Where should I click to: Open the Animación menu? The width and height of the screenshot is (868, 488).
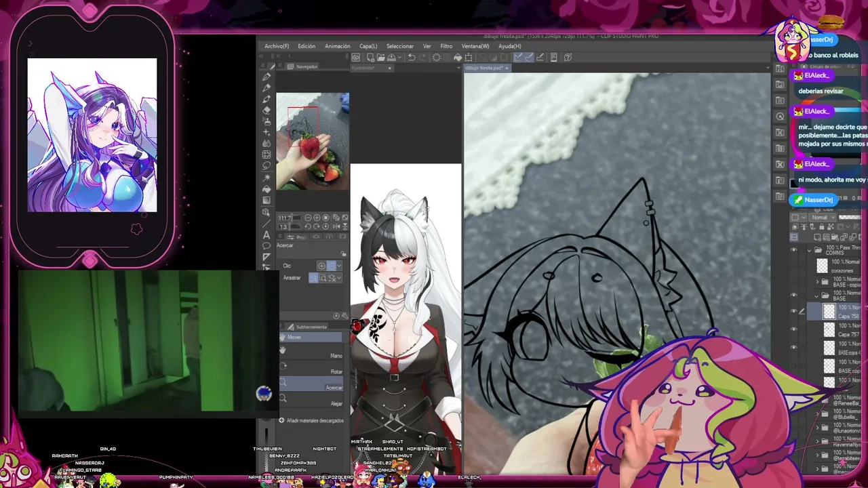point(338,46)
